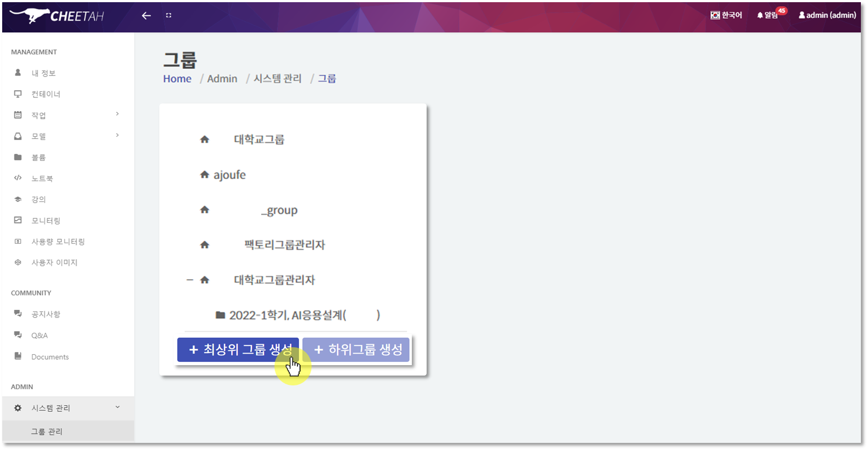Open 볼륨 menu item

38,157
